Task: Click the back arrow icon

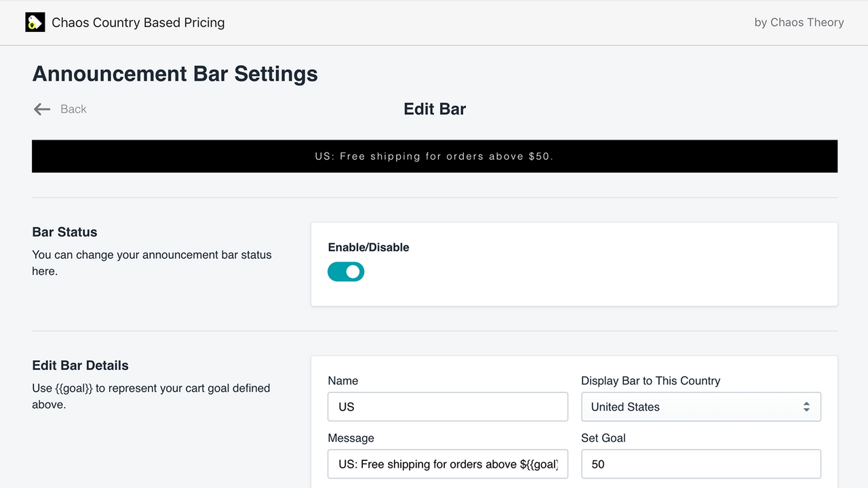Action: (42, 109)
